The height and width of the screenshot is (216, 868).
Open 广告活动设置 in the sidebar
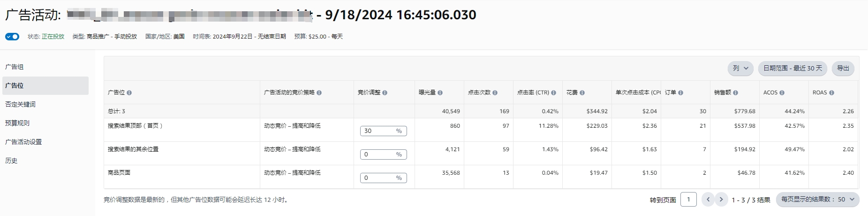(x=23, y=142)
